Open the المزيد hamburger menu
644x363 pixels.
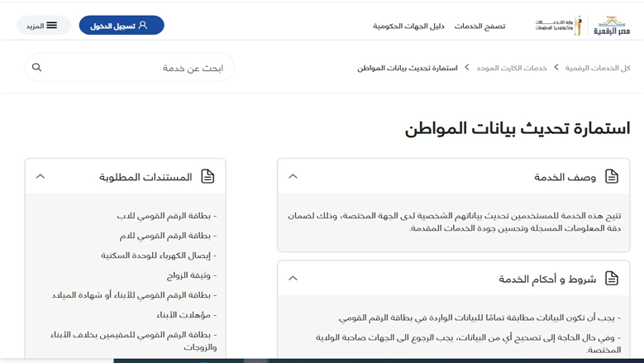[44, 26]
